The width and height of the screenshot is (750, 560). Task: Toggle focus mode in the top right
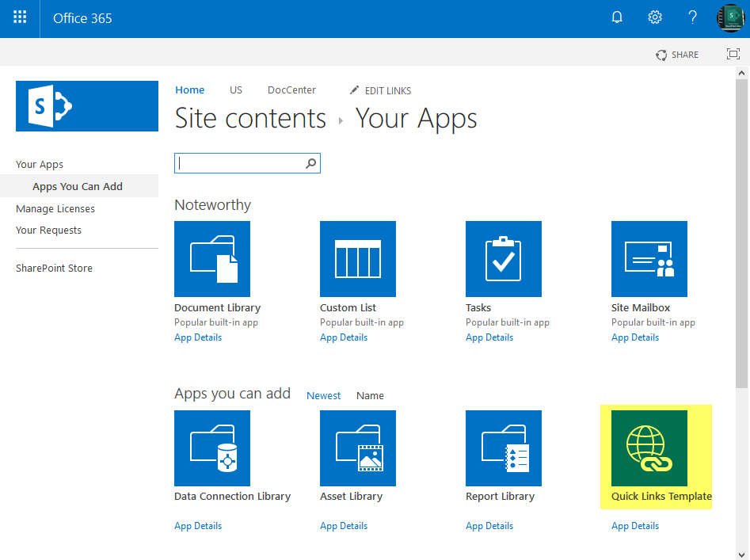733,54
